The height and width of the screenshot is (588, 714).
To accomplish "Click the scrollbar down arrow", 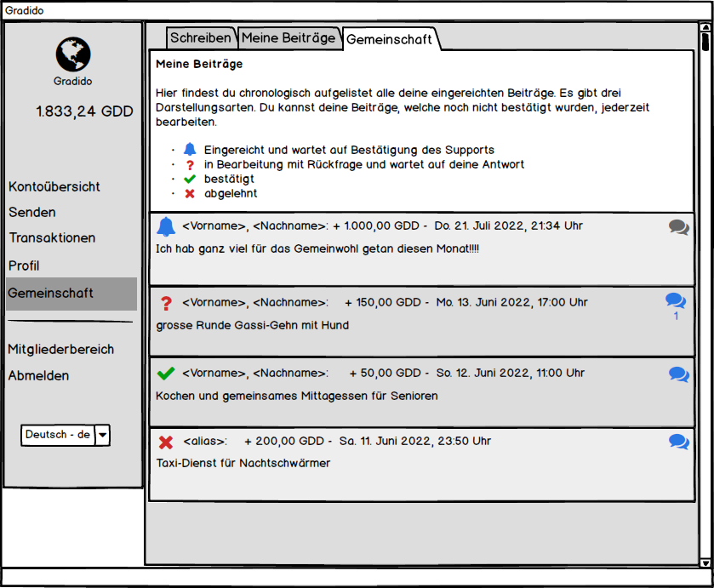I will pos(705,562).
